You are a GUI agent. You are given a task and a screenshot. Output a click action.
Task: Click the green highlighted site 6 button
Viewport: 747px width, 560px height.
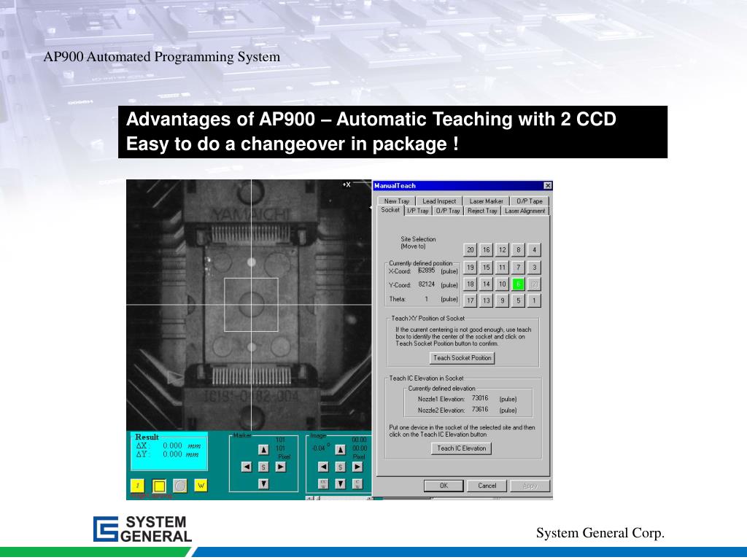(x=519, y=284)
